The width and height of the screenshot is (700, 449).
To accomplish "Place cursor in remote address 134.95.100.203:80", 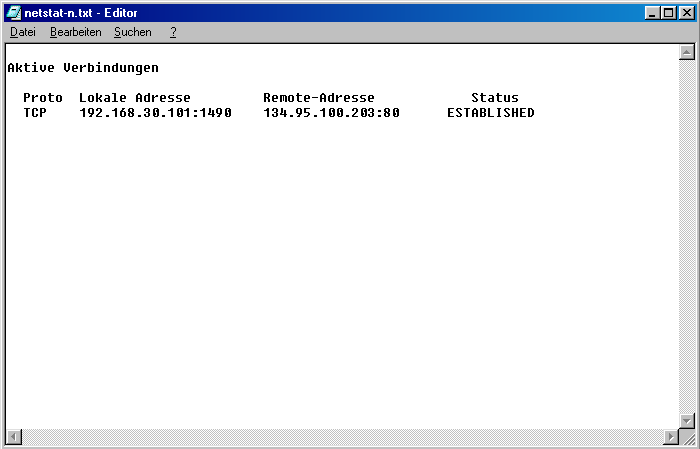I will 331,113.
